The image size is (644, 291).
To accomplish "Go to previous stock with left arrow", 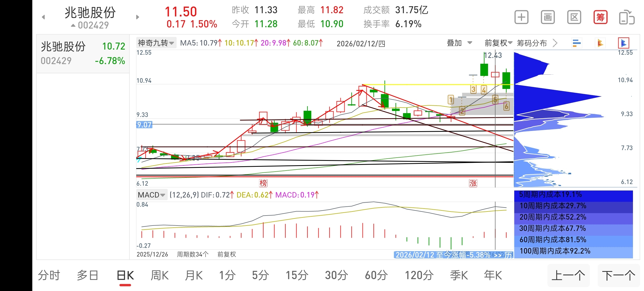I will 43,17.
